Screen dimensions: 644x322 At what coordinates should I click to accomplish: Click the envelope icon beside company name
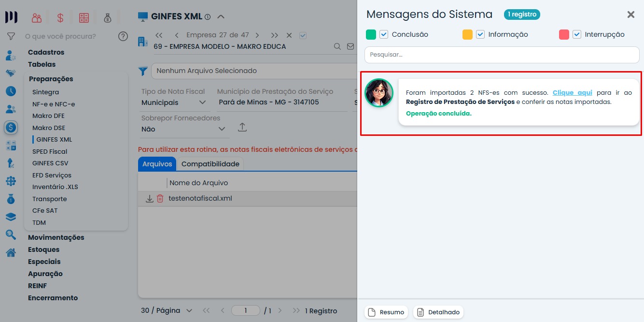351,46
